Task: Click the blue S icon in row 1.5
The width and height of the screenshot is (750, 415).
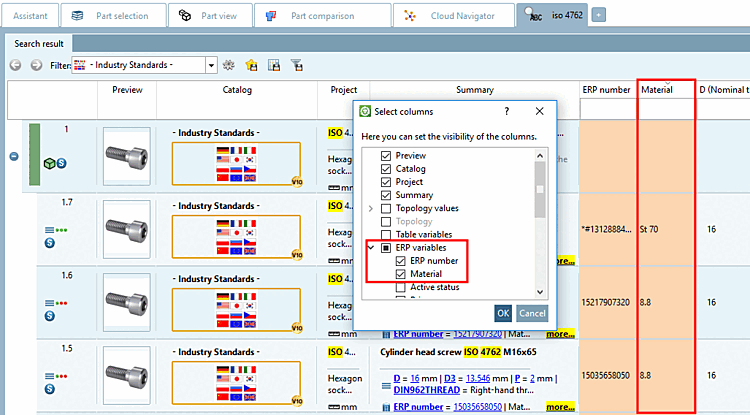Action: point(50,389)
